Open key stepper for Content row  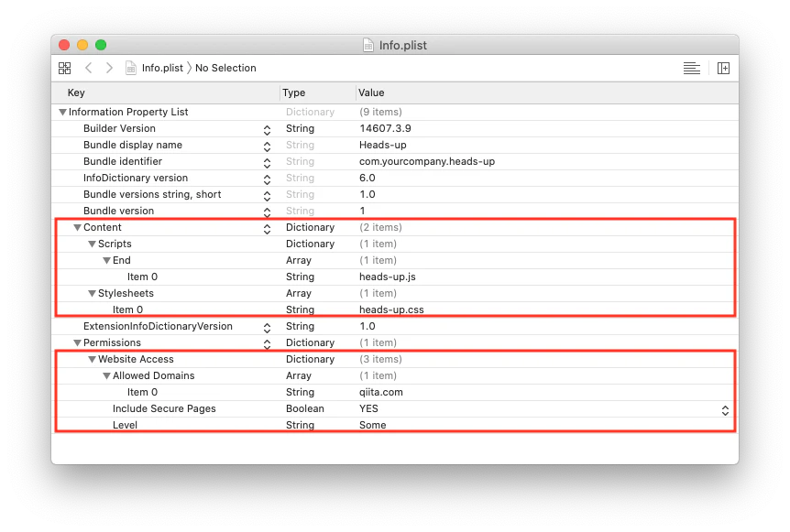(267, 230)
